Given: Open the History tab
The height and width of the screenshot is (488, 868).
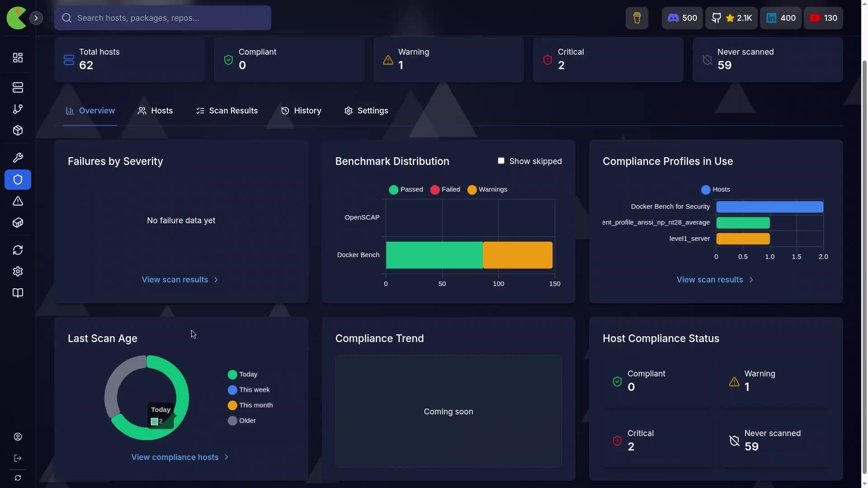Looking at the screenshot, I should pos(301,111).
